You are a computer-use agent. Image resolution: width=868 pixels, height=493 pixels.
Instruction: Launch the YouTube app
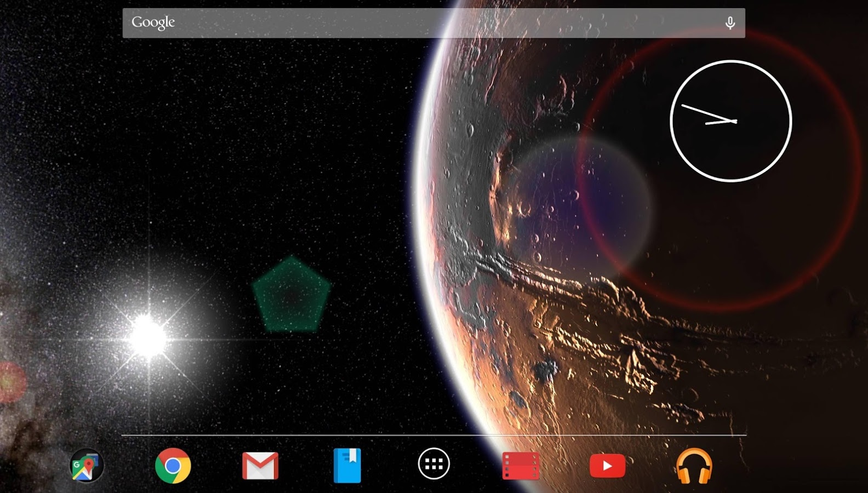click(x=607, y=466)
